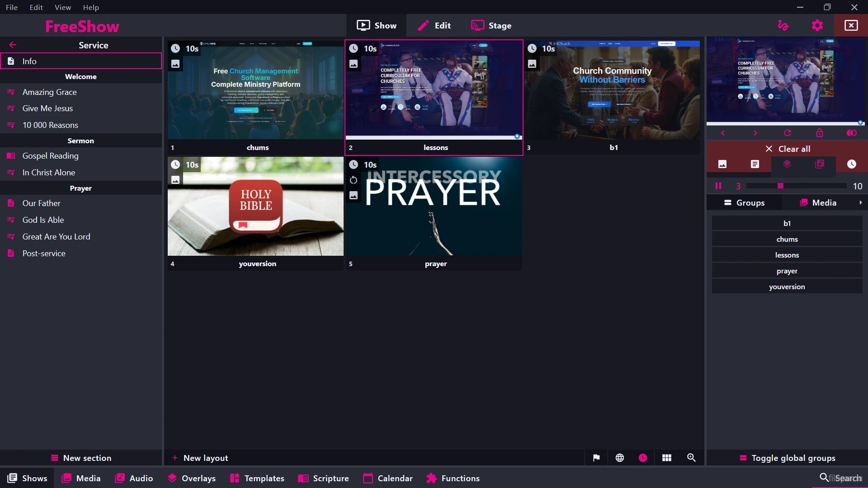Clear the slide timer via the clock icon
The width and height of the screenshot is (868, 488).
tap(851, 164)
